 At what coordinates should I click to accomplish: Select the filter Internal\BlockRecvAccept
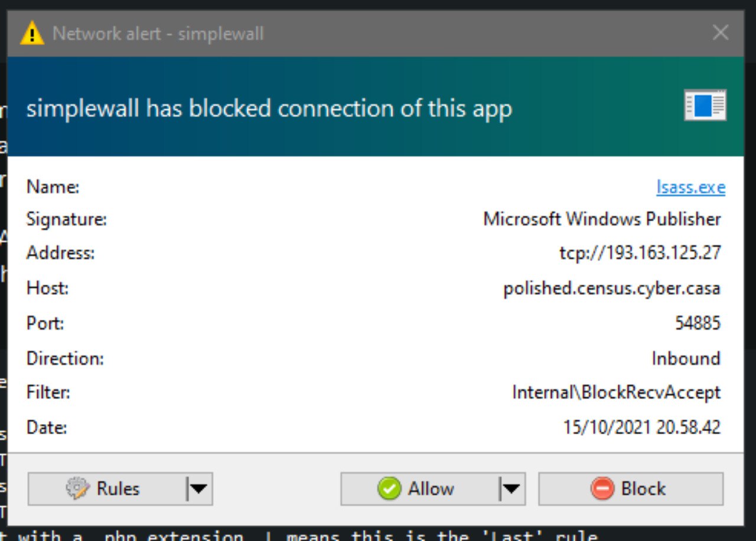point(617,392)
